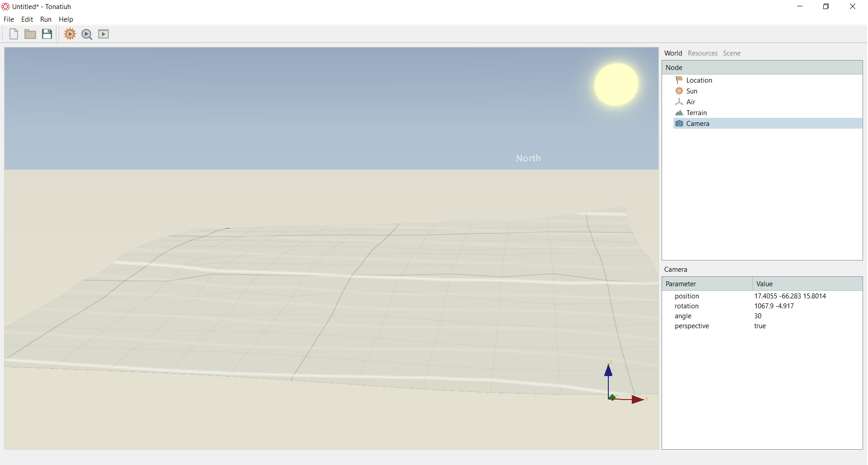Click the Air node icon
Viewport: 868px width, 465px height.
point(679,102)
